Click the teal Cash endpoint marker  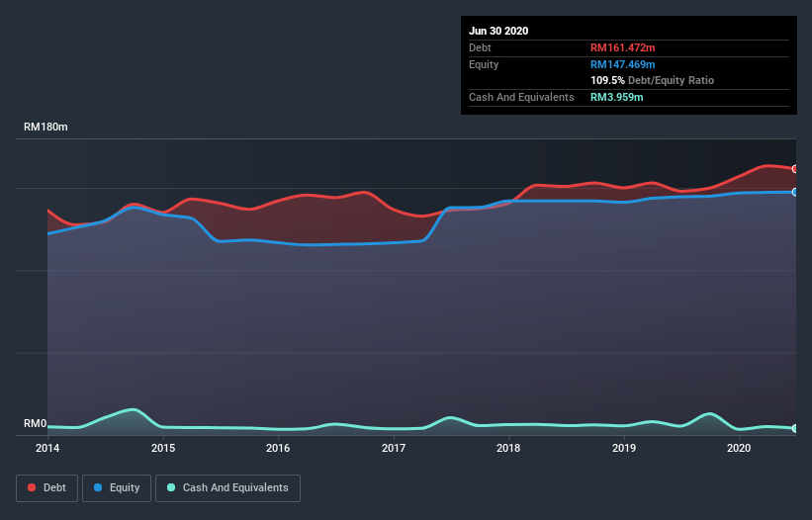click(795, 428)
